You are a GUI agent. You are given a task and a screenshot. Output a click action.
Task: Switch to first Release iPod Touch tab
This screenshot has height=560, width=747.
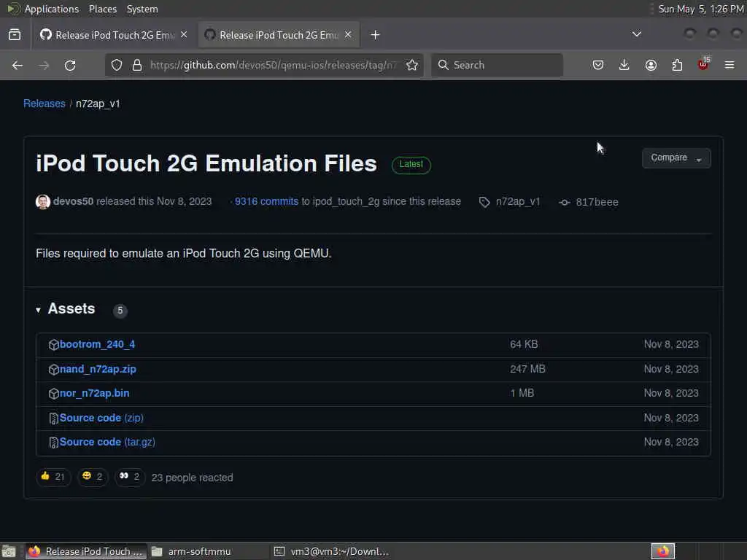click(113, 35)
